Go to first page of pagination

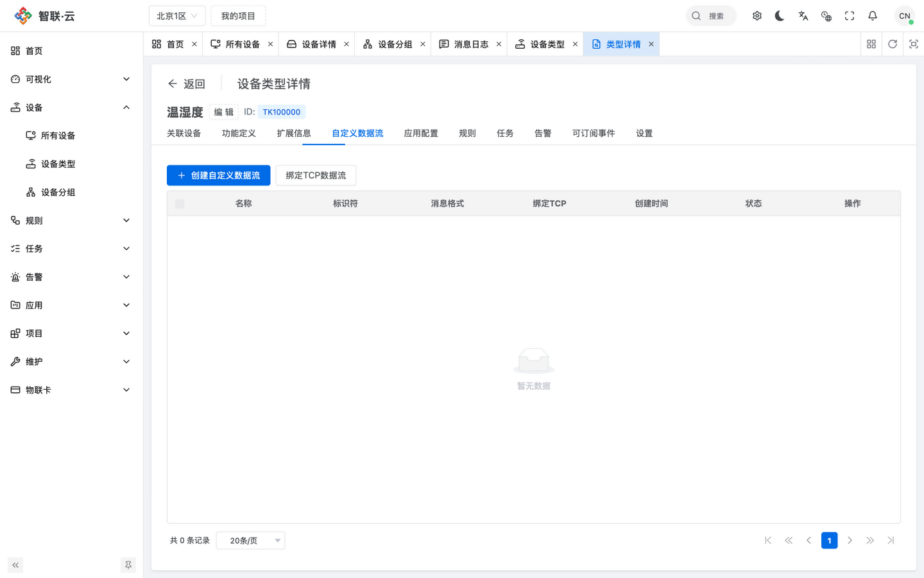point(768,541)
